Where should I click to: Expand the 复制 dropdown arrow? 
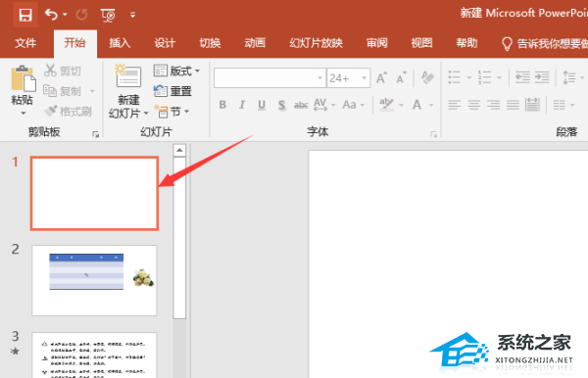tap(92, 91)
